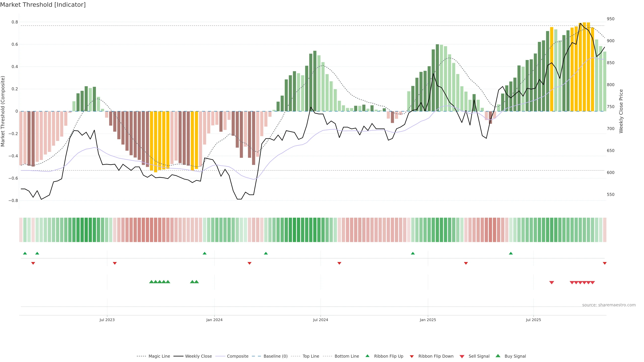
Task: Click the Ribbon Flip Down marker just after Jul 2023
Action: coord(115,263)
